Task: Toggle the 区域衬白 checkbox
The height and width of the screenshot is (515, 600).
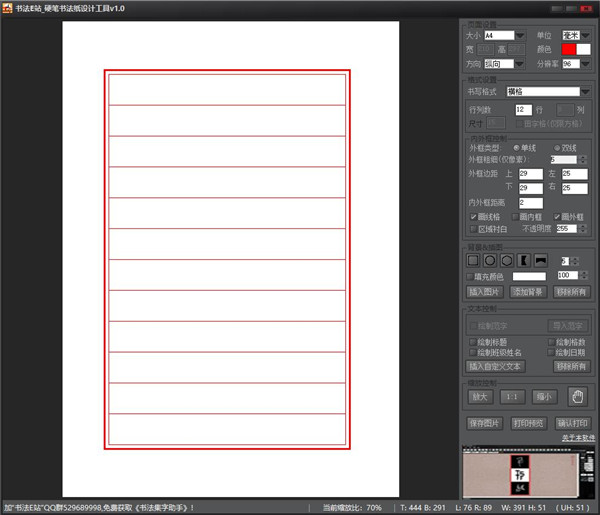Action: coord(473,229)
